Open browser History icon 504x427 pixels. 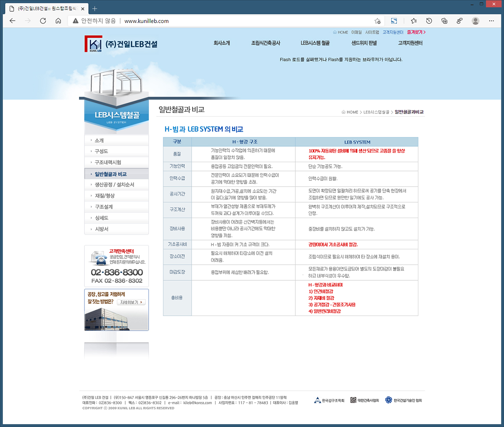(429, 21)
